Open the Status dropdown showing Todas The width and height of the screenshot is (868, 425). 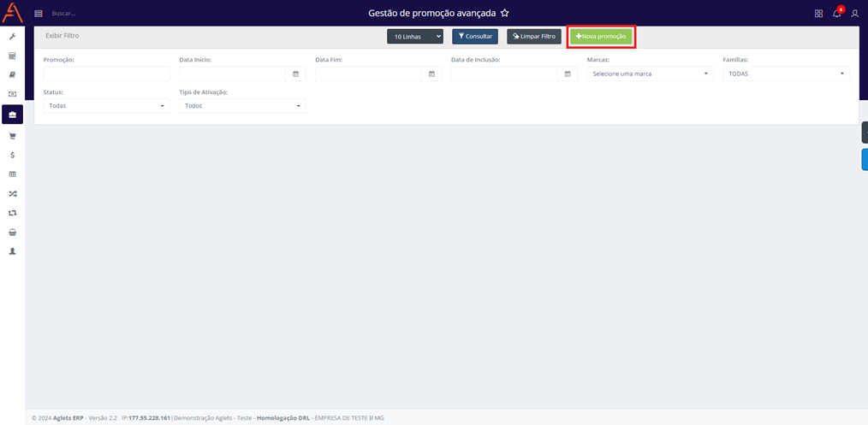tap(106, 106)
